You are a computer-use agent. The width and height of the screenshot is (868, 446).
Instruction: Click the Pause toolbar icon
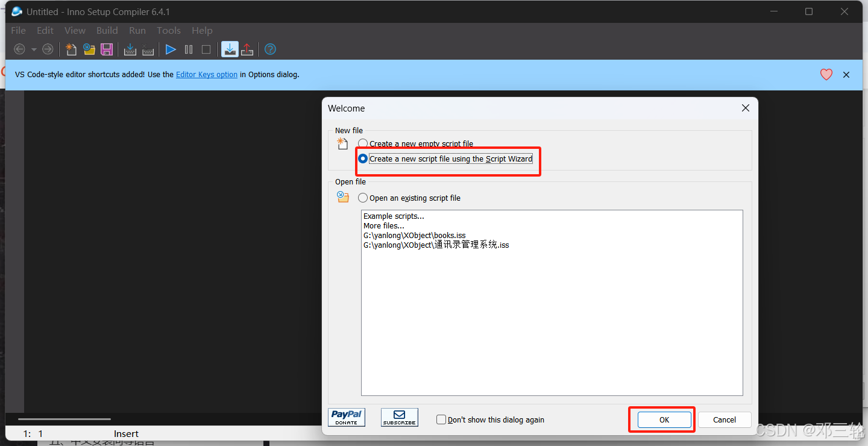[x=189, y=49]
